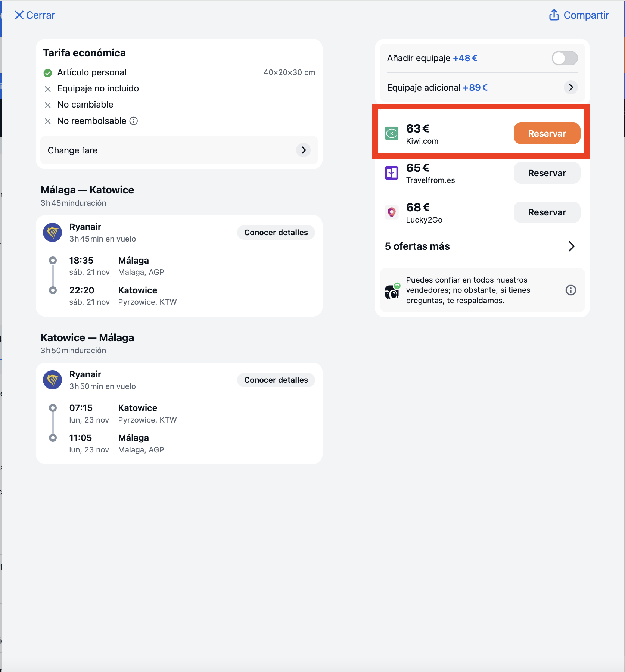Click the Katowice — Málaga route heading
The width and height of the screenshot is (625, 672).
(87, 338)
